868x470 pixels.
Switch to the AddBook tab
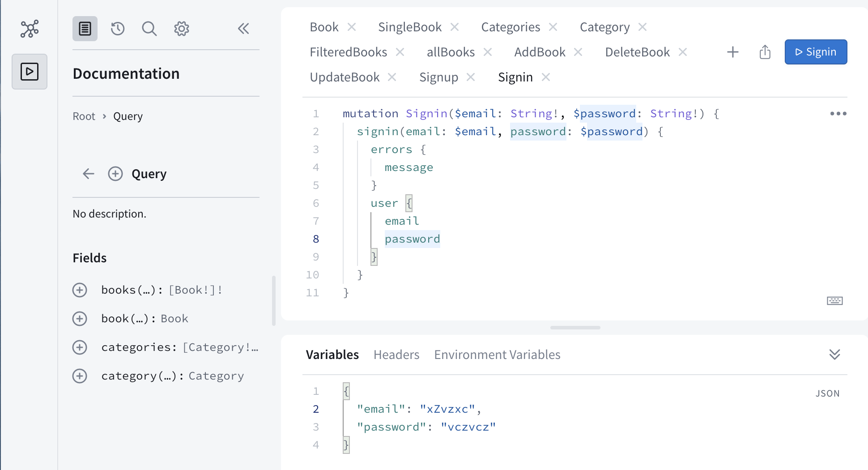pos(540,52)
